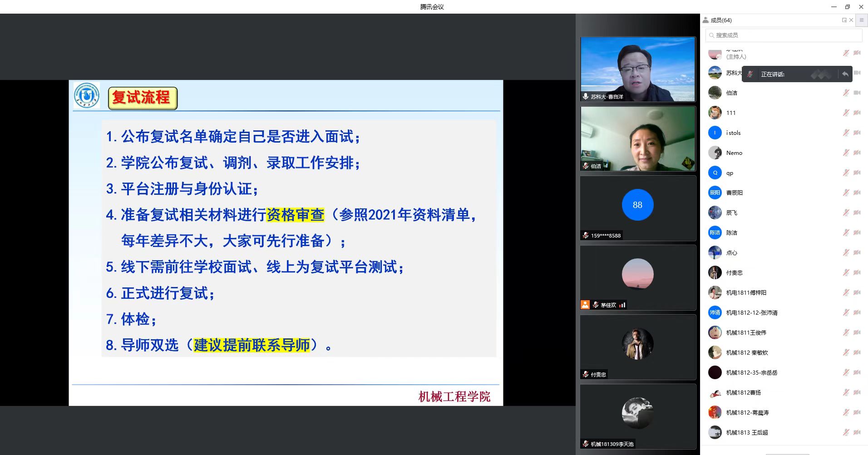Click the person icon beside 成员(64) header
Screen dimensions: 868x455
point(706,20)
